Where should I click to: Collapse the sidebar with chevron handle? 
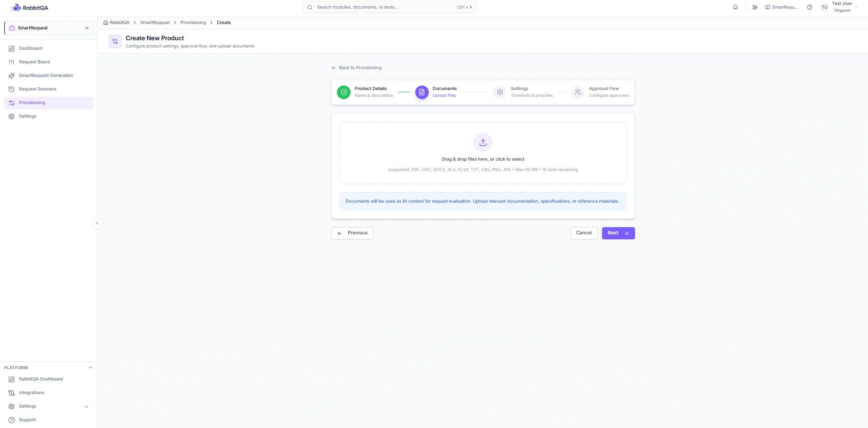point(97,223)
